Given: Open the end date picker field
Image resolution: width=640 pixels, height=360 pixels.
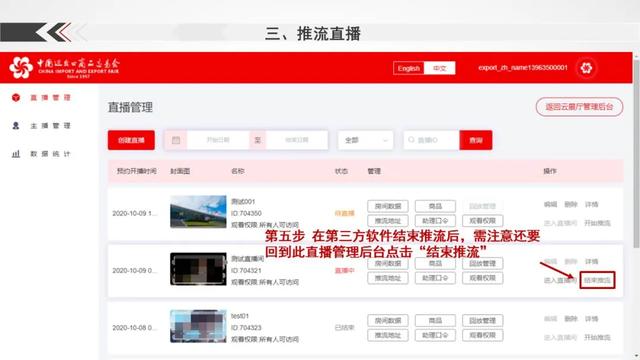Looking at the screenshot, I should (x=297, y=140).
